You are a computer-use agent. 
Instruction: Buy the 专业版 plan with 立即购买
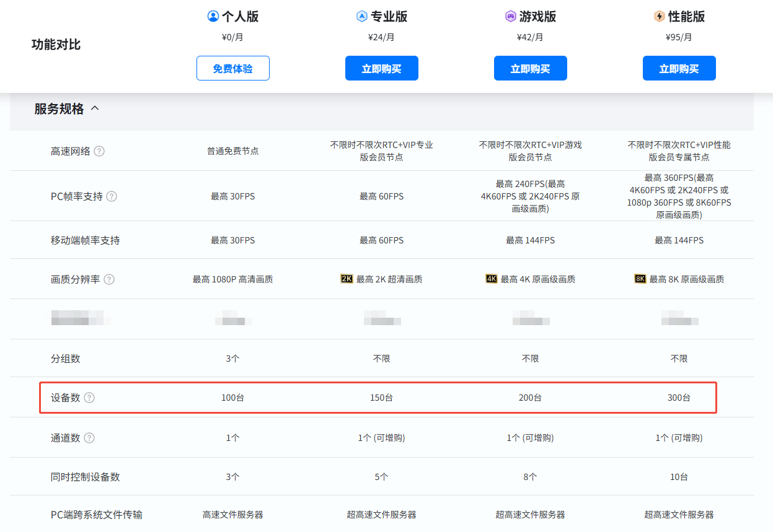click(x=381, y=68)
